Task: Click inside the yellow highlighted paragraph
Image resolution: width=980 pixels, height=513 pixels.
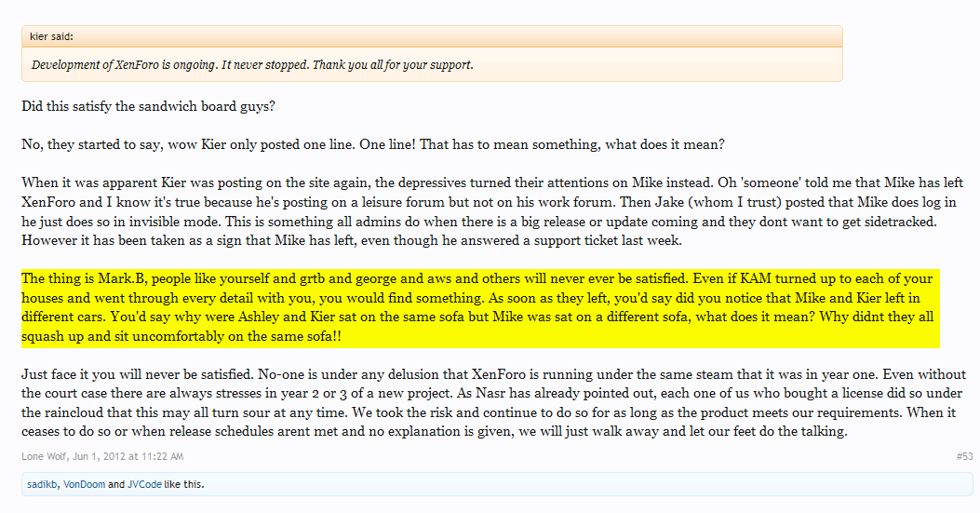Action: tap(480, 307)
